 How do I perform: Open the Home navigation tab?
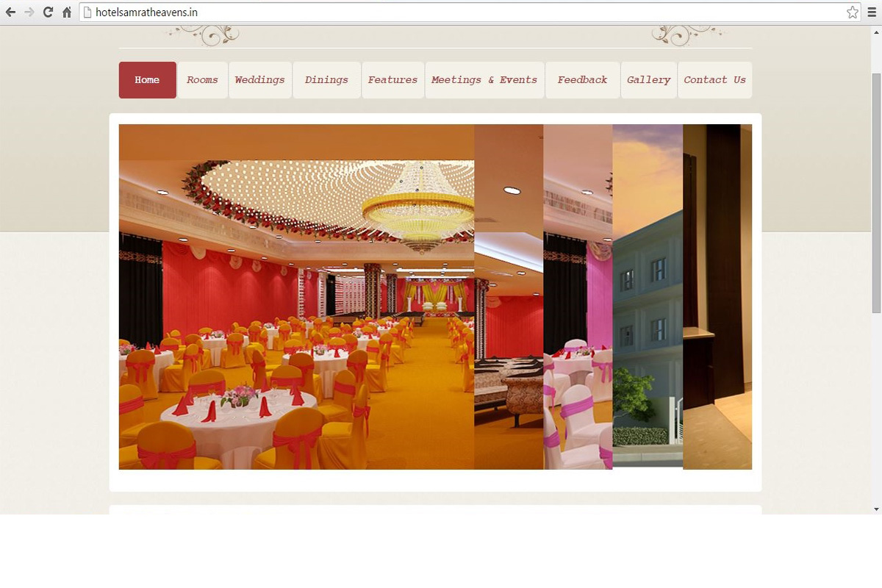[147, 80]
